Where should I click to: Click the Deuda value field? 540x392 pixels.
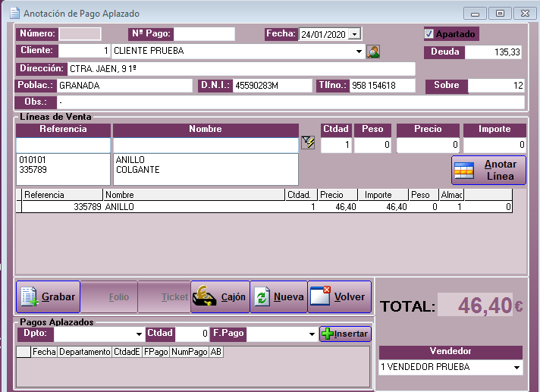pyautogui.click(x=493, y=52)
